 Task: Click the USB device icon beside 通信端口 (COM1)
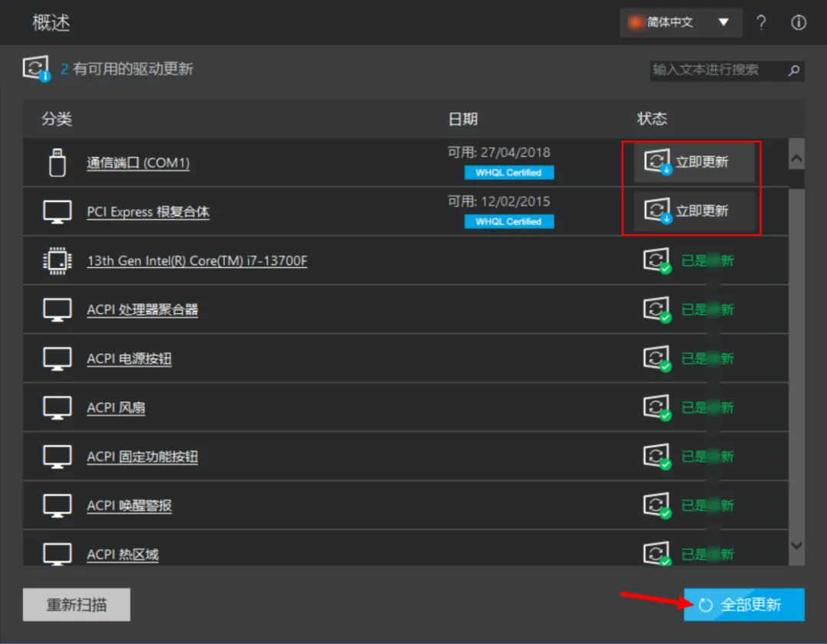pyautogui.click(x=57, y=162)
